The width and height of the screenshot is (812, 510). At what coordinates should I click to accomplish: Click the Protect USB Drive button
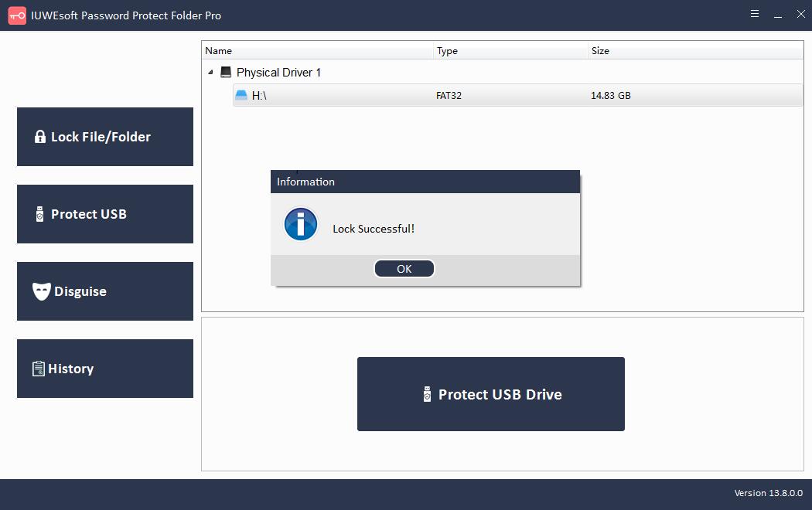[x=491, y=394]
